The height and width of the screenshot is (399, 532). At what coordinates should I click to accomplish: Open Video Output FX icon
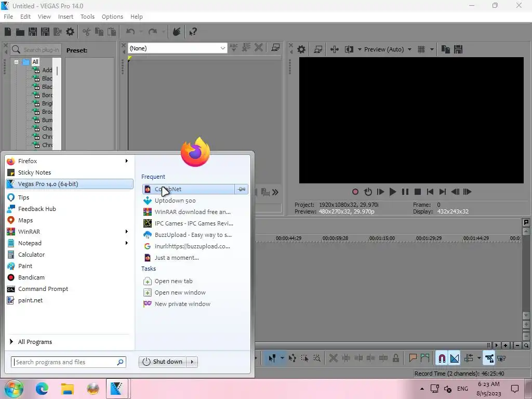[335, 49]
